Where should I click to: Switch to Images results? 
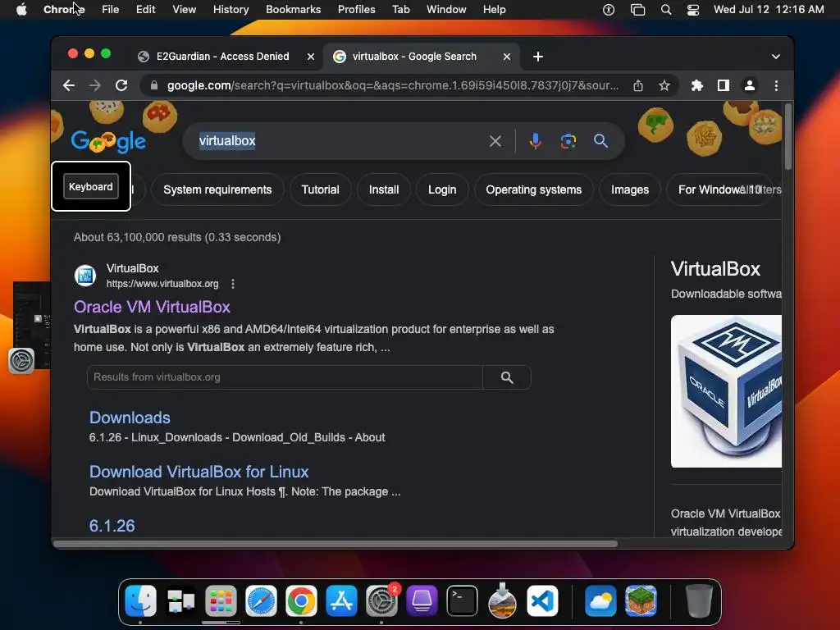pyautogui.click(x=629, y=189)
